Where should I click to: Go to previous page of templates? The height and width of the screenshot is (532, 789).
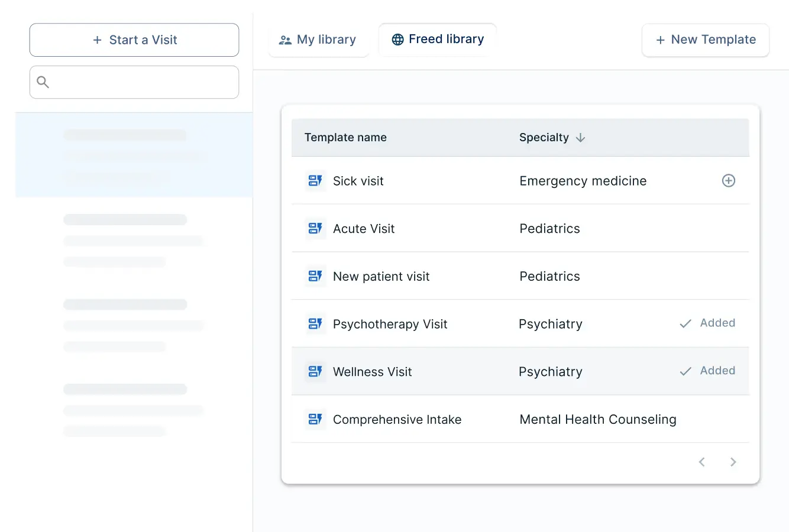pos(702,462)
